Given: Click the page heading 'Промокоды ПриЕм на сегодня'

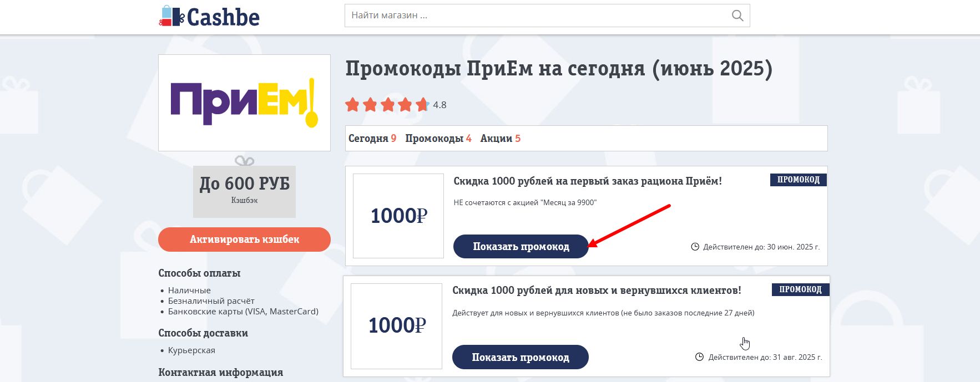Looking at the screenshot, I should pos(559,69).
